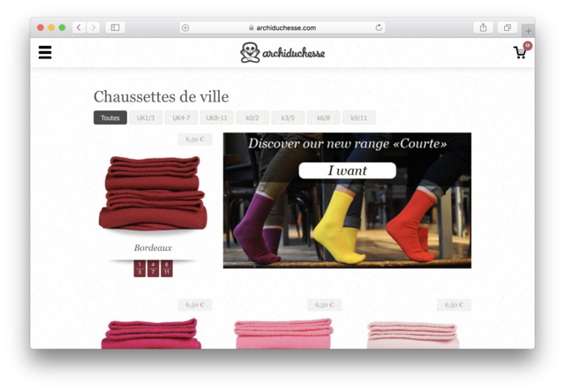Click the "I want" banner button
The height and width of the screenshot is (392, 565).
[347, 170]
